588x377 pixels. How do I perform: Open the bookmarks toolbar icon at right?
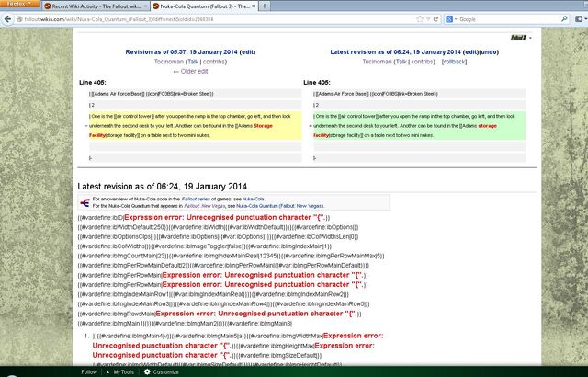(x=581, y=19)
